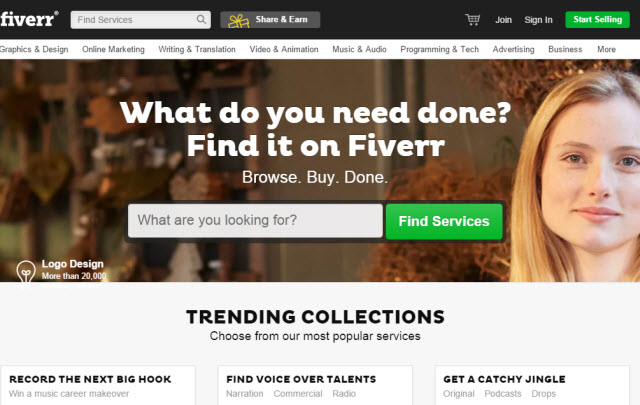Viewport: 640px width, 405px height.
Task: Focus the 'What are you looking for?' field
Action: [255, 220]
